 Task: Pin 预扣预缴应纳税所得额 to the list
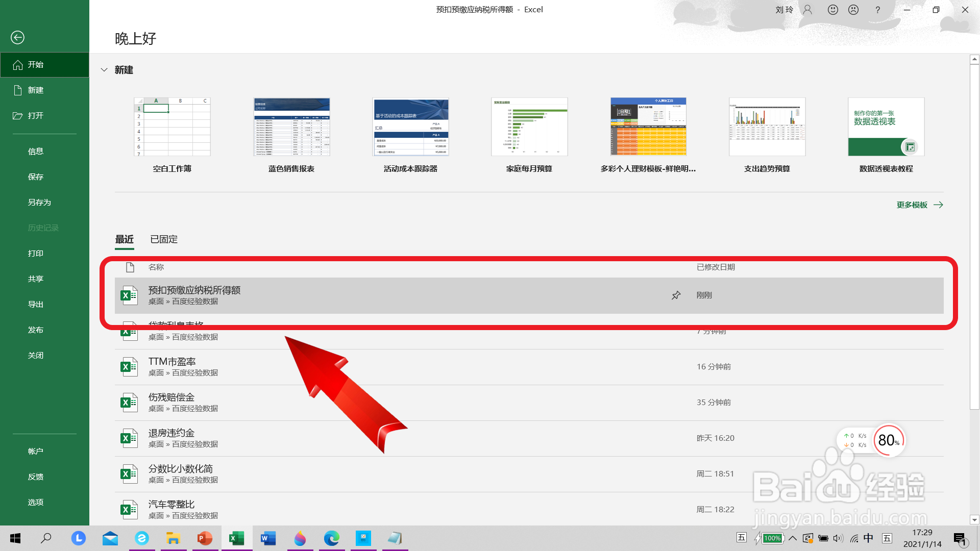tap(676, 295)
